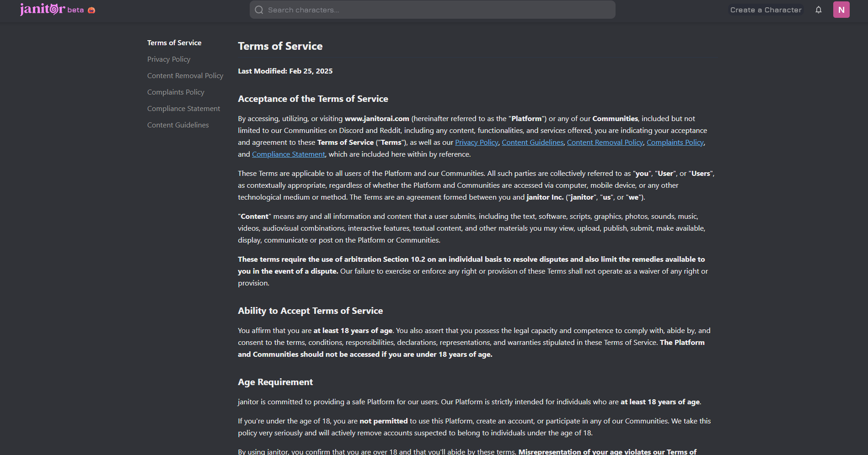Click the magnifying glass search icon

259,10
